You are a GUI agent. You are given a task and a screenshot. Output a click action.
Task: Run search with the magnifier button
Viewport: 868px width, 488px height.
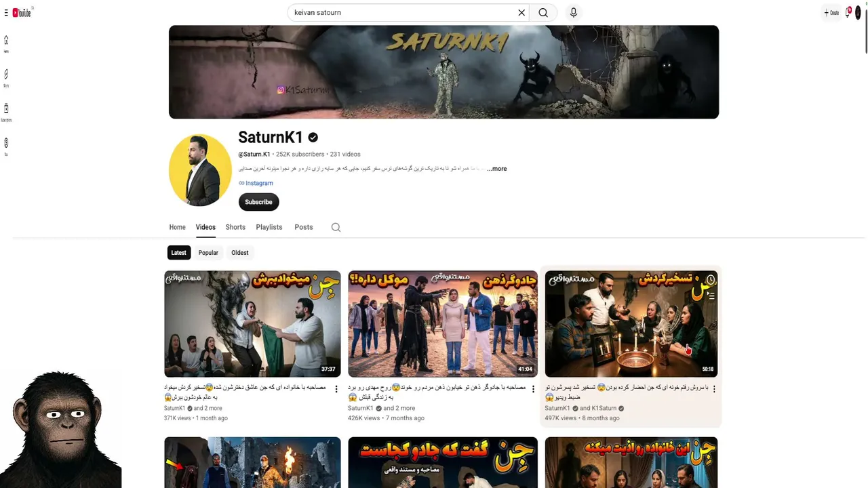click(543, 12)
